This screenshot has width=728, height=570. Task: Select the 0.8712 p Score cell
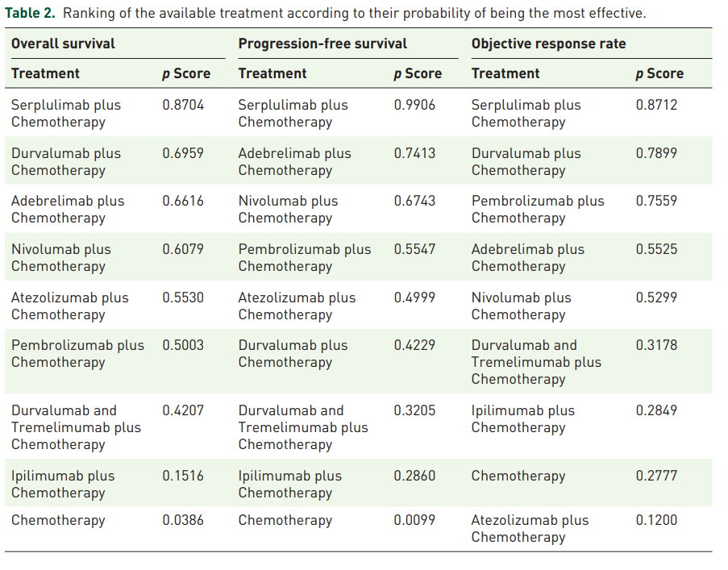[656, 105]
